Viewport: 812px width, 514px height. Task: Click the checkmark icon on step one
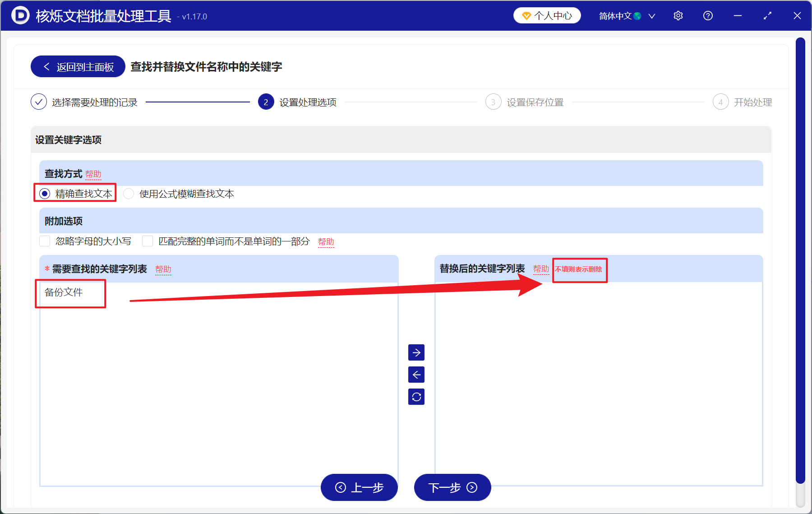[39, 102]
